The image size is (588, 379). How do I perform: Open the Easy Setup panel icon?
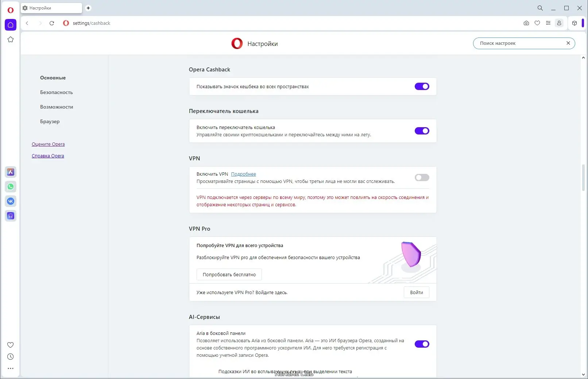[548, 23]
